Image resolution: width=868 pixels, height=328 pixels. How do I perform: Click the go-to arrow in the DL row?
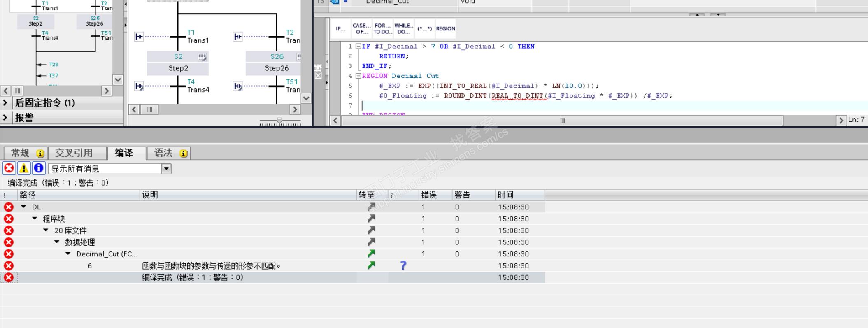pos(371,207)
